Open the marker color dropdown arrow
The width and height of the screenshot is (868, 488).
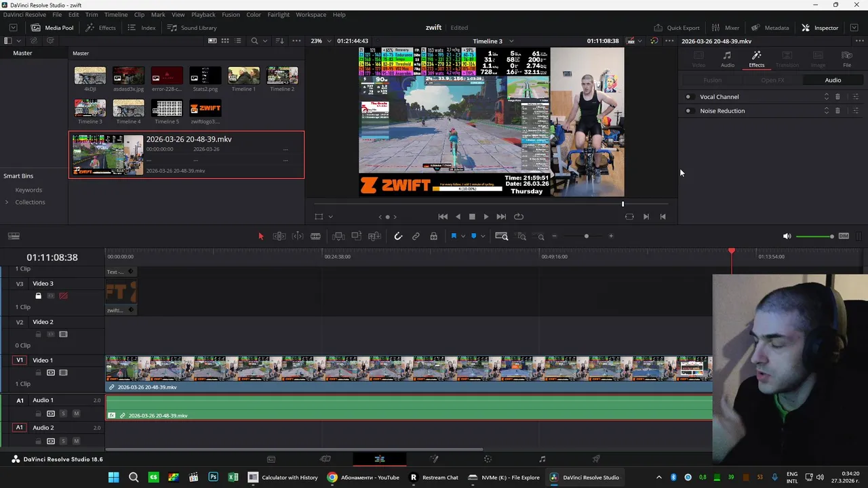pos(482,236)
